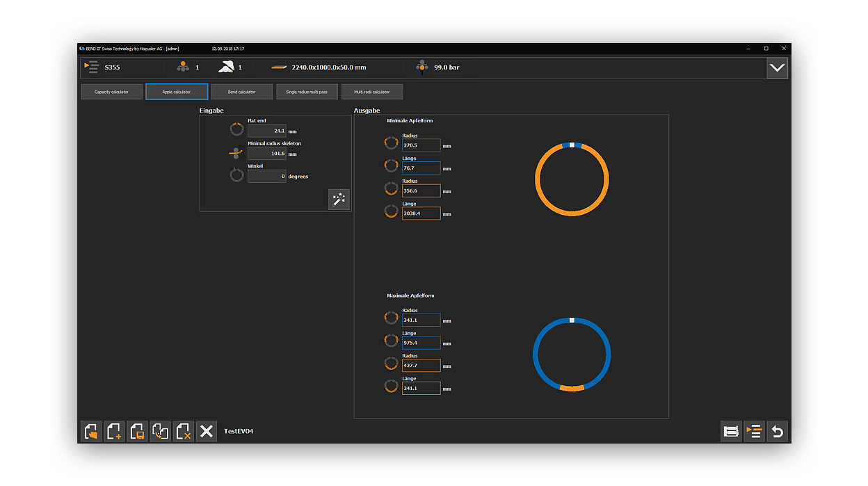Click the magic wand calculate button
Screen dimensions: 868x486
click(x=339, y=200)
